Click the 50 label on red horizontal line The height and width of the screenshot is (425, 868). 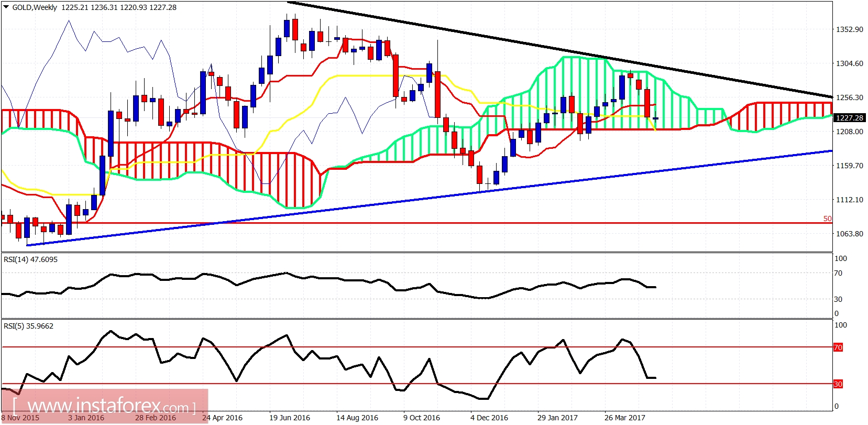(827, 219)
